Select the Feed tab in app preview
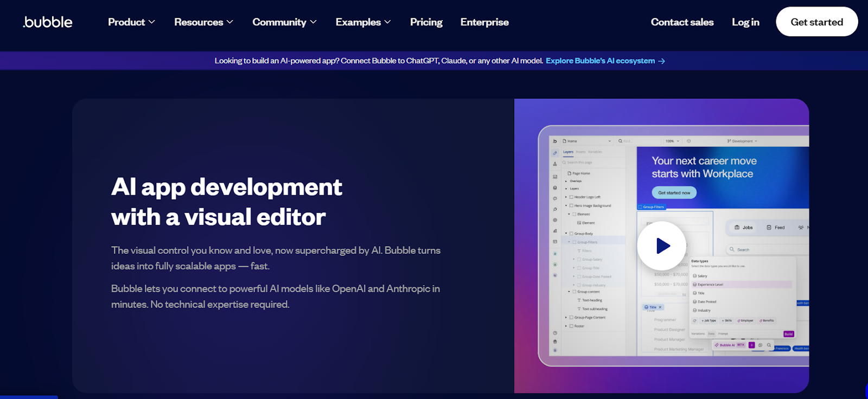This screenshot has width=868, height=399. point(776,227)
